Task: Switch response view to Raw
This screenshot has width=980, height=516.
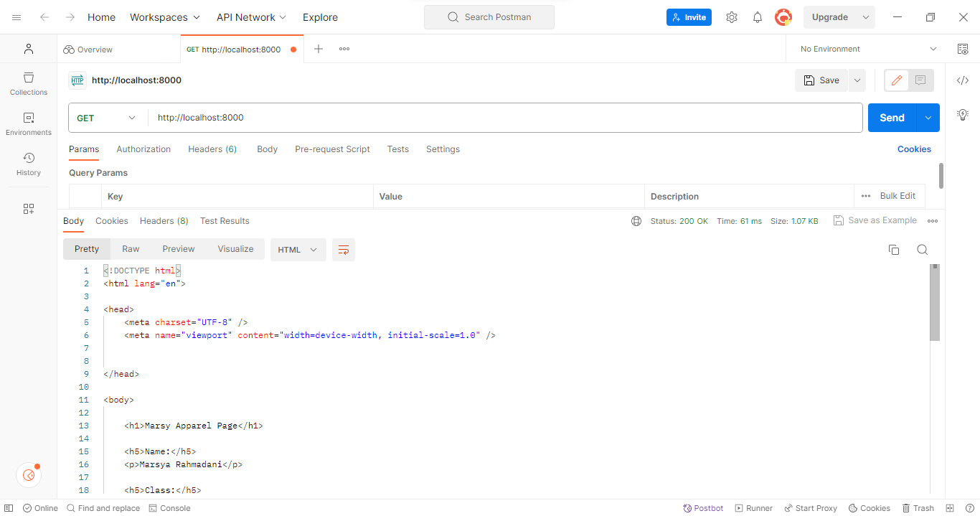Action: [131, 248]
